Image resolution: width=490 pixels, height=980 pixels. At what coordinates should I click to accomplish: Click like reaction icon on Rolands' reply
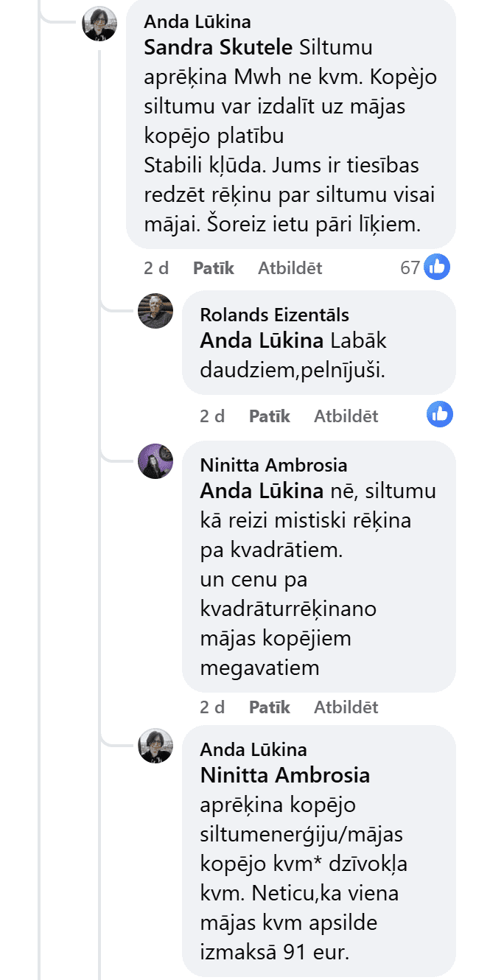440,415
